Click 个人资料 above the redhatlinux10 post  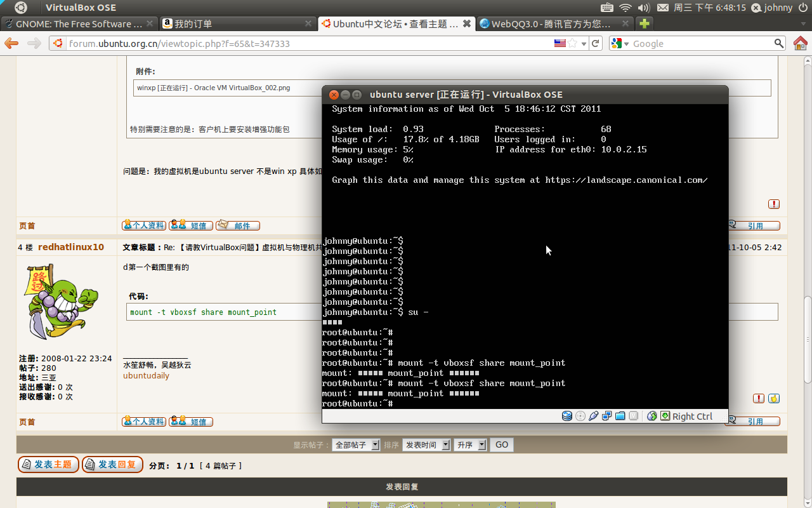(x=144, y=225)
